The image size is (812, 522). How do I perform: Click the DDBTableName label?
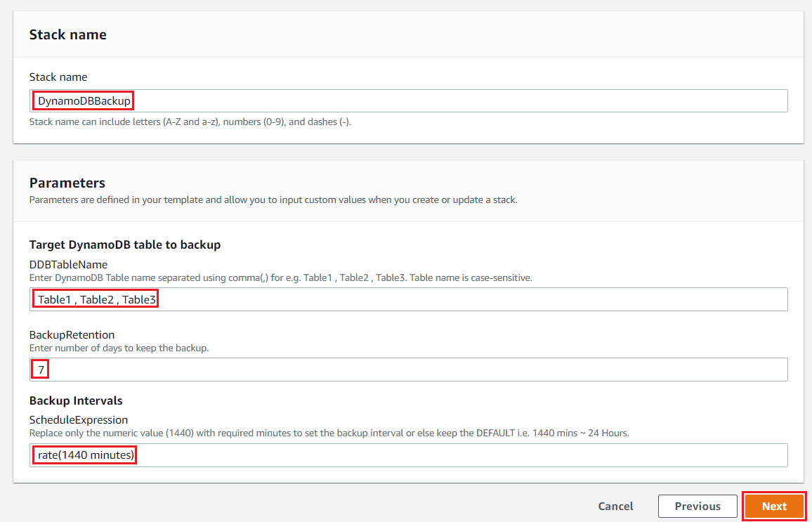[x=68, y=264]
